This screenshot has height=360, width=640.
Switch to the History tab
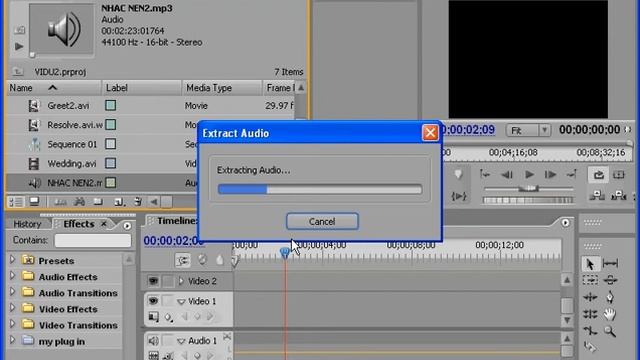click(27, 224)
